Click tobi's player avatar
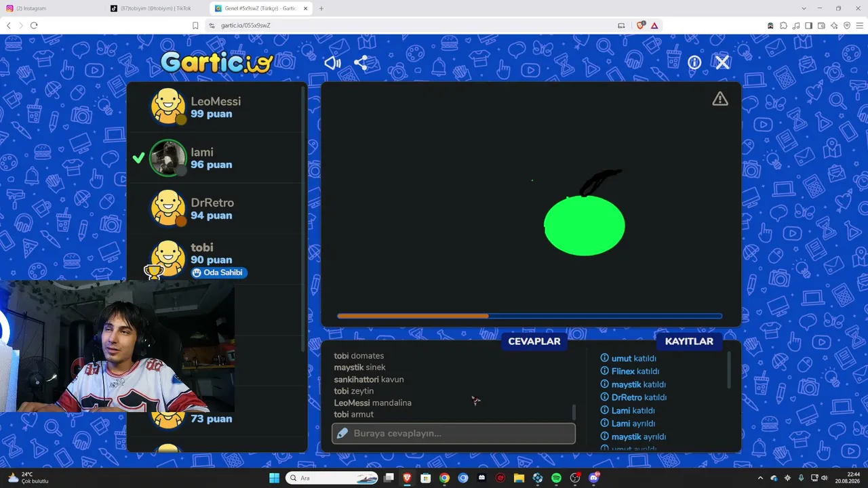 click(167, 258)
